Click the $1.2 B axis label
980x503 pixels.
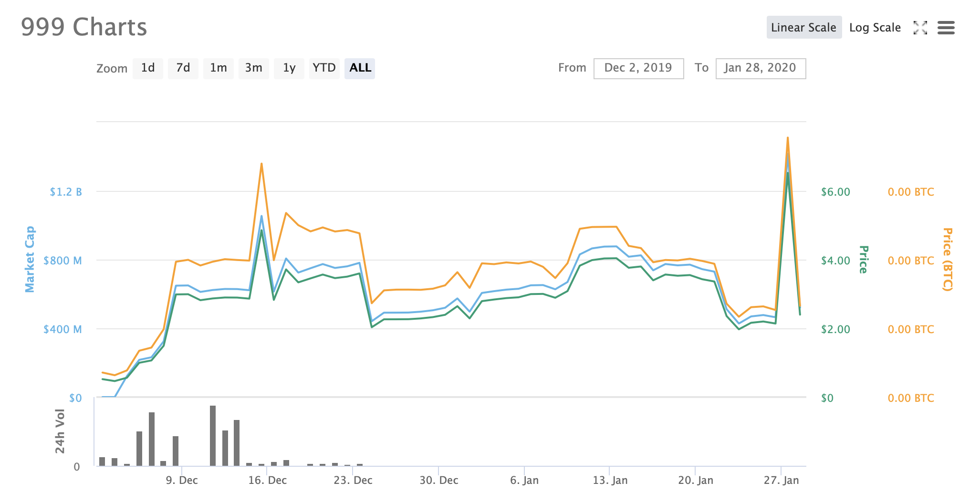click(x=66, y=192)
